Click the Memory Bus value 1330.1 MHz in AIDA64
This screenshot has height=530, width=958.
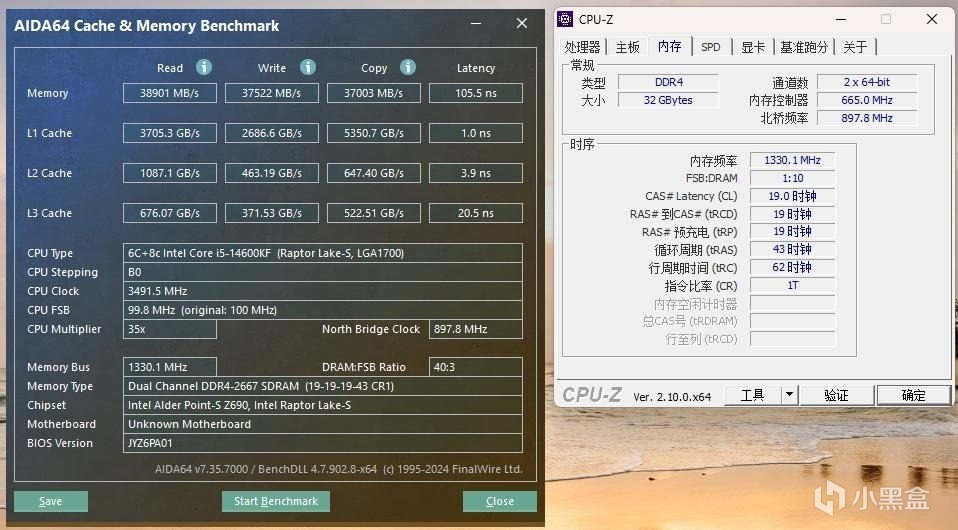point(170,367)
